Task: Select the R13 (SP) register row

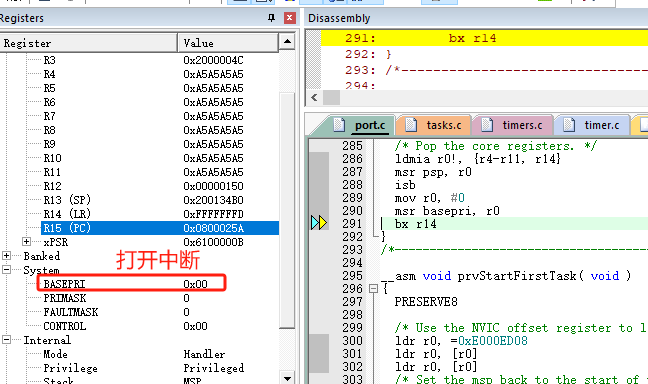Action: pyautogui.click(x=160, y=200)
